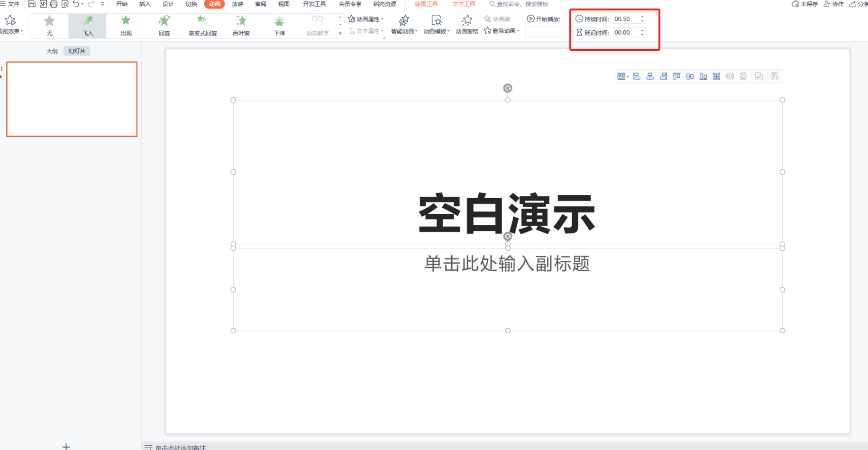This screenshot has width=868, height=450.
Task: Open 未保存 cloud save status
Action: tap(804, 4)
